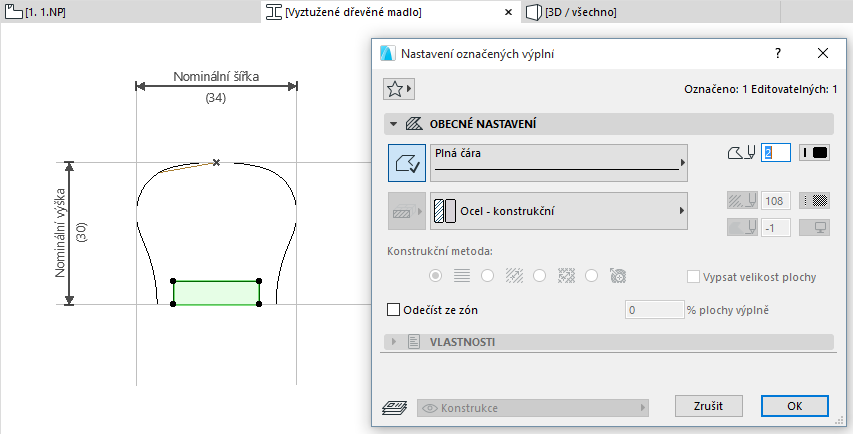The width and height of the screenshot is (853, 434).
Task: Click the fill category stacked-layers icon
Action: click(x=406, y=211)
